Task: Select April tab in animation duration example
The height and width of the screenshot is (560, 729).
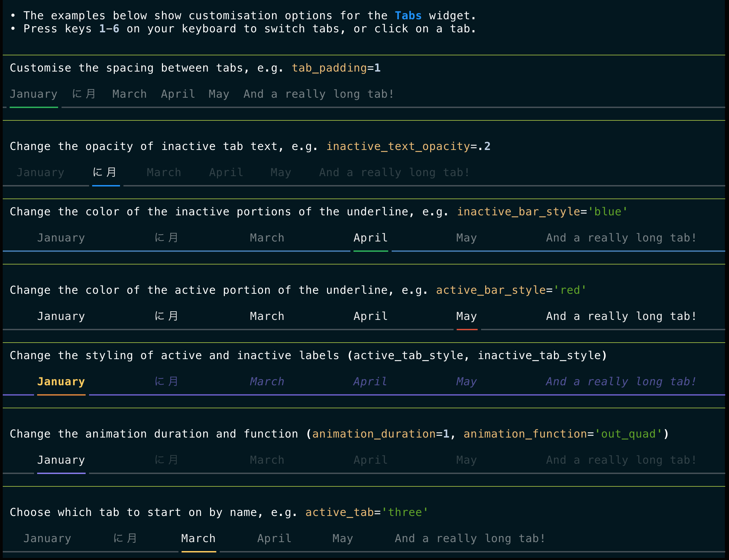Action: [x=370, y=460]
